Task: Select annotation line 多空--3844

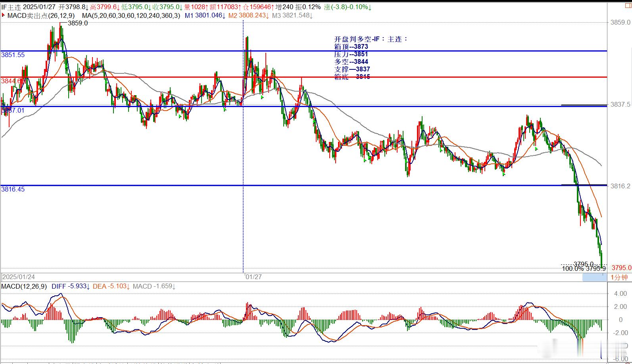Action: coord(351,62)
